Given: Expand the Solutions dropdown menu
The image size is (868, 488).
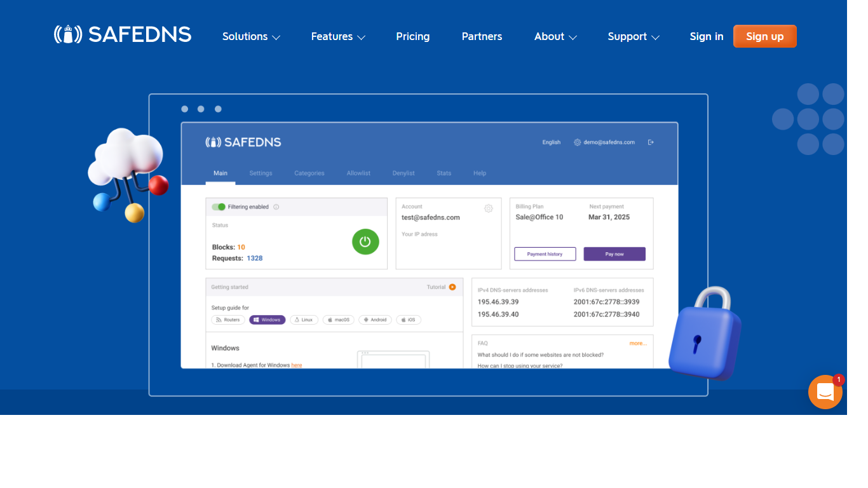Looking at the screenshot, I should click(x=251, y=37).
